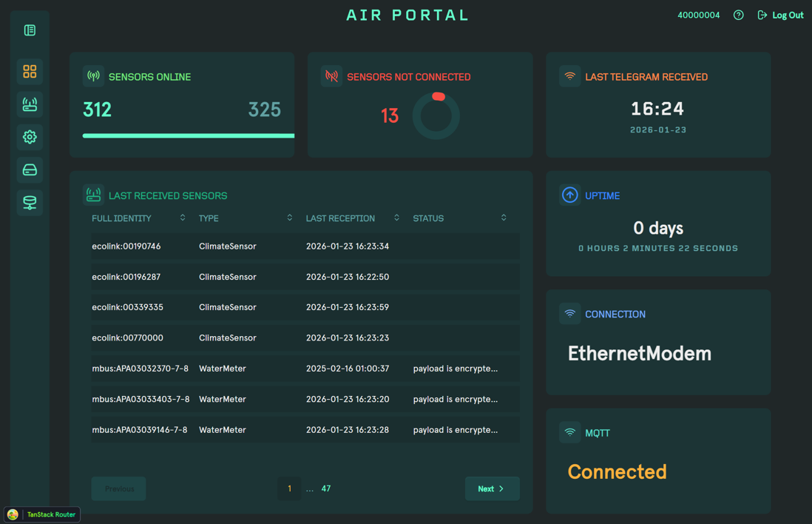
Task: Select the ecolink:00339335 sensor row
Action: click(x=305, y=307)
